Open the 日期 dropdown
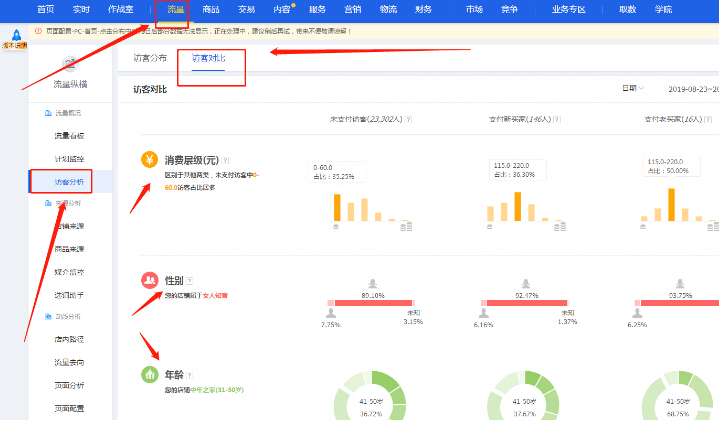The image size is (719, 421). click(632, 89)
